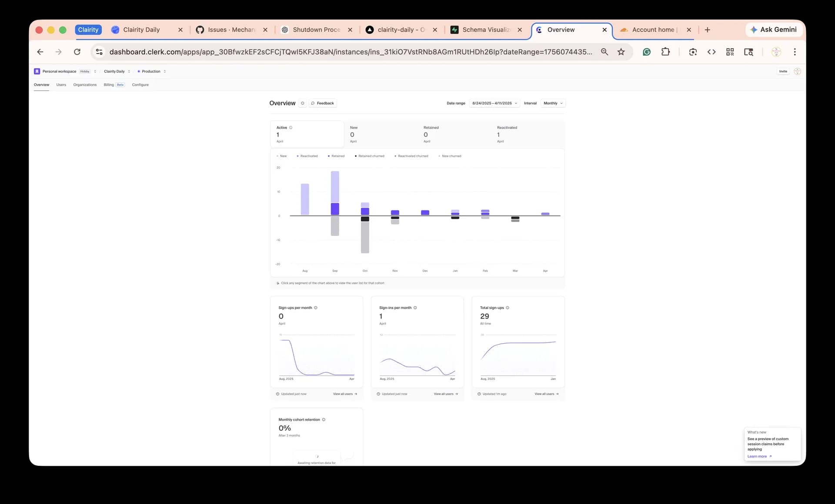Open the Grammarly extension icon

click(x=647, y=52)
